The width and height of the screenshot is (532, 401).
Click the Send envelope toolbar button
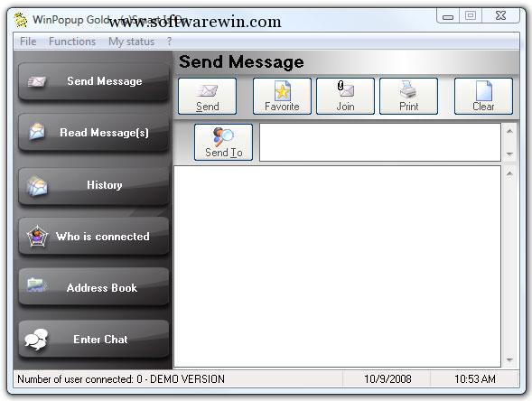tap(208, 97)
